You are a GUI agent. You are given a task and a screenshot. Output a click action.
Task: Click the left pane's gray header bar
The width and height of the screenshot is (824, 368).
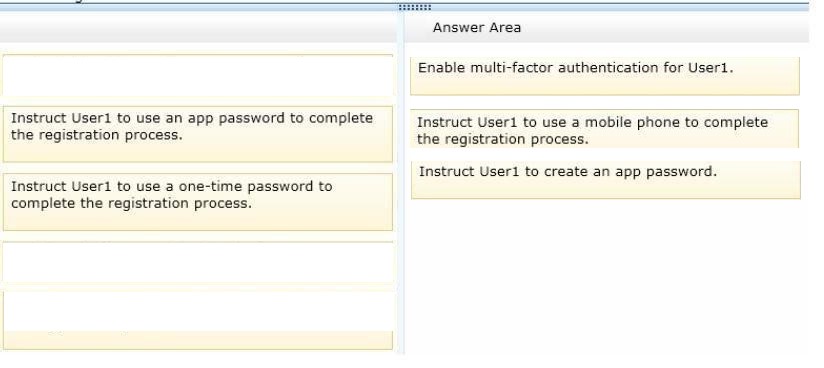(x=199, y=28)
